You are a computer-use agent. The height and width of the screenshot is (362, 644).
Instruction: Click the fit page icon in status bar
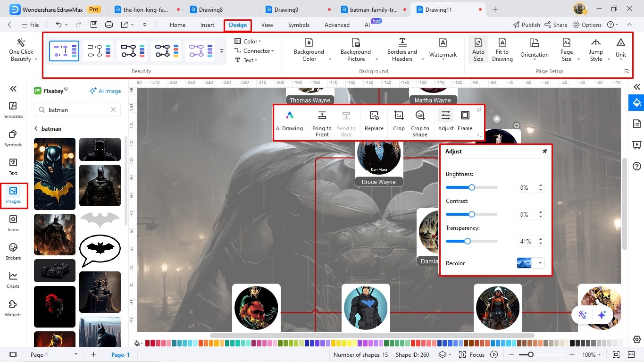tap(616, 354)
